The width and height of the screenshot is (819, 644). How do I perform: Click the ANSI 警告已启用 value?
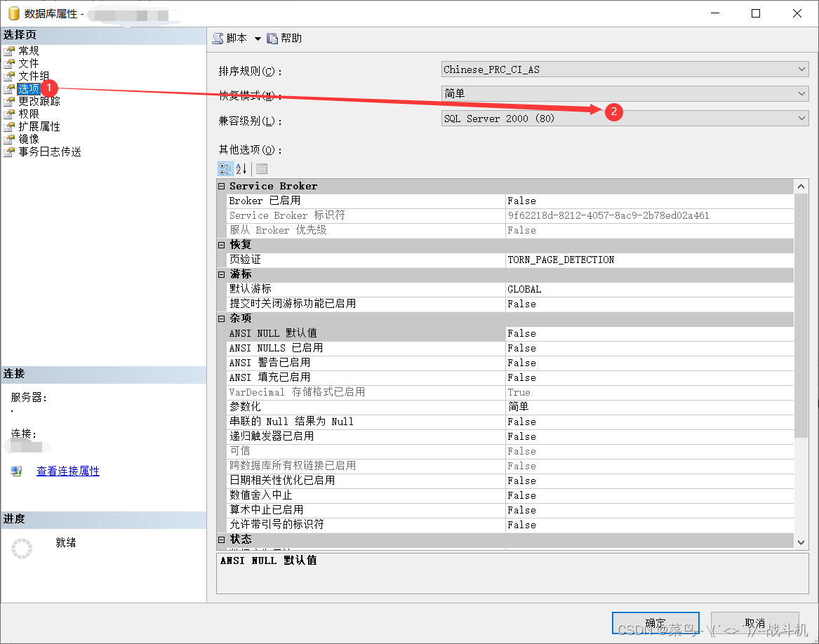(649, 363)
